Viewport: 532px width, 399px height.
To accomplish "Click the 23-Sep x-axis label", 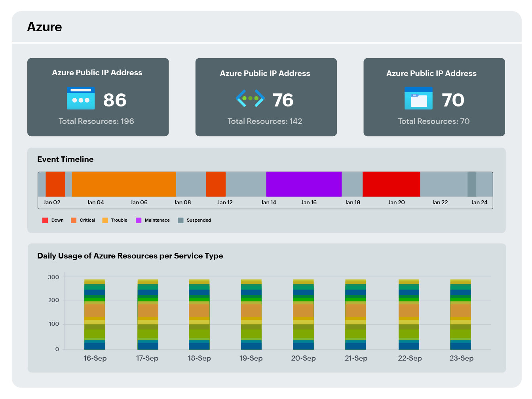I will click(x=462, y=358).
